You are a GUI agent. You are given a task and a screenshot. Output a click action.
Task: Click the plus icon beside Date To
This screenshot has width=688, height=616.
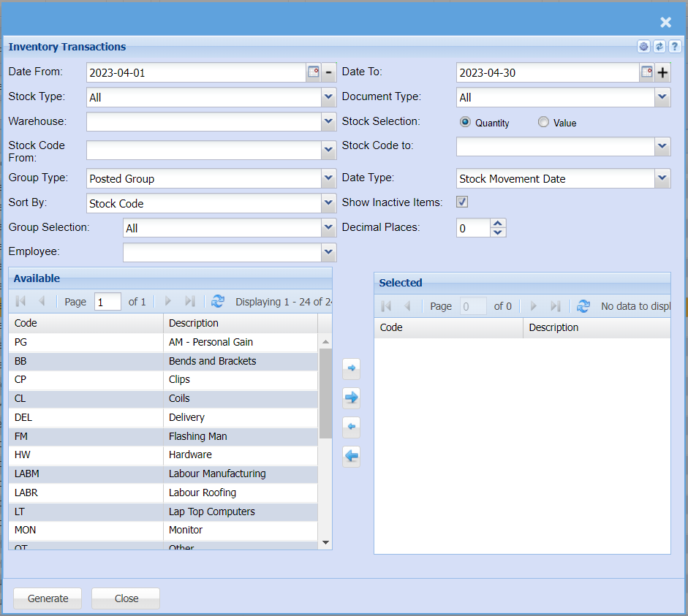click(x=662, y=72)
